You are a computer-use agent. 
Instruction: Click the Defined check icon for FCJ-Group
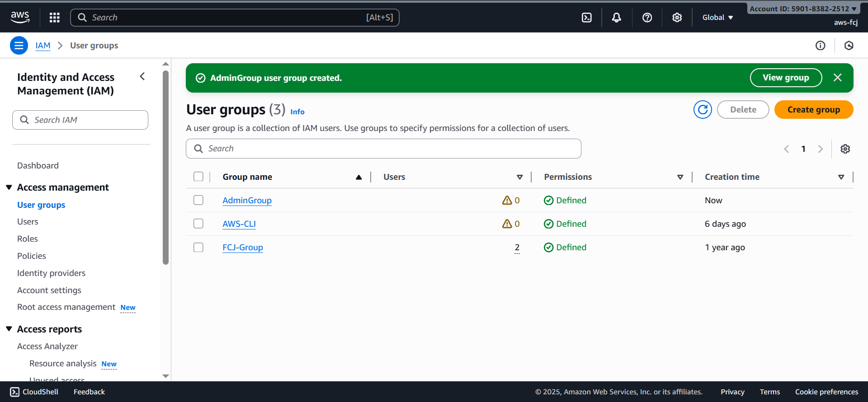pos(548,247)
